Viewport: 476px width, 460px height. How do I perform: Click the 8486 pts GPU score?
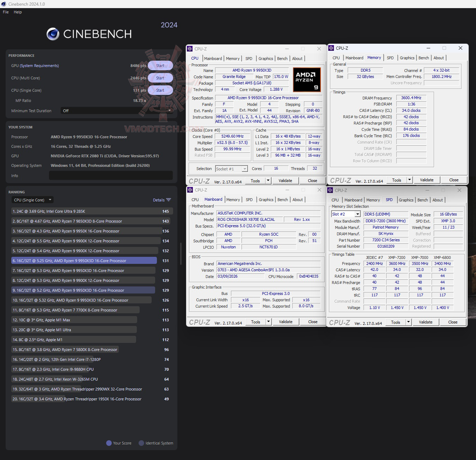[x=138, y=66]
